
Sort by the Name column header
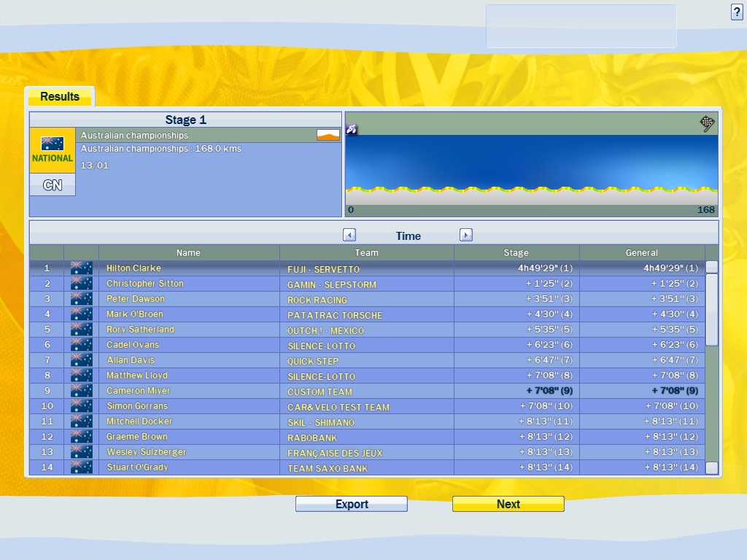point(188,253)
